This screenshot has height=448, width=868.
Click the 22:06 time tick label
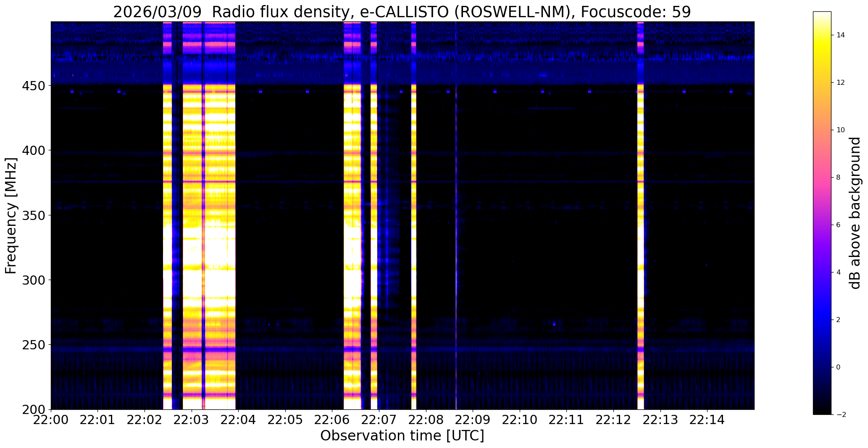(x=332, y=419)
